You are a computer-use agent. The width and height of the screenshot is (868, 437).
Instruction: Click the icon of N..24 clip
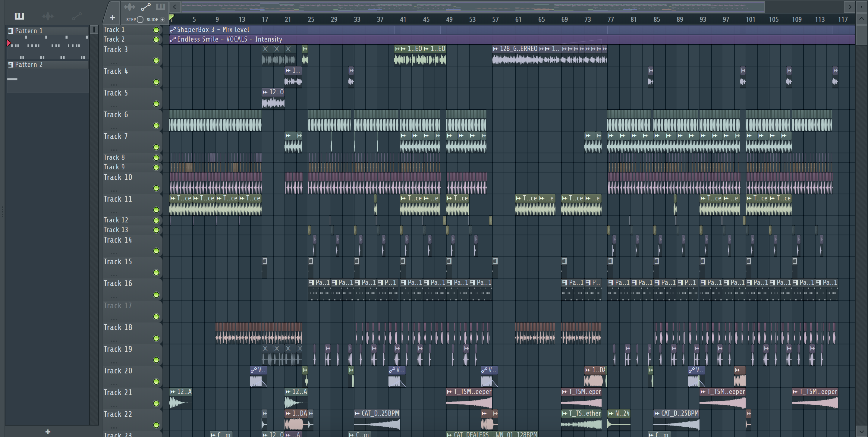pyautogui.click(x=611, y=413)
